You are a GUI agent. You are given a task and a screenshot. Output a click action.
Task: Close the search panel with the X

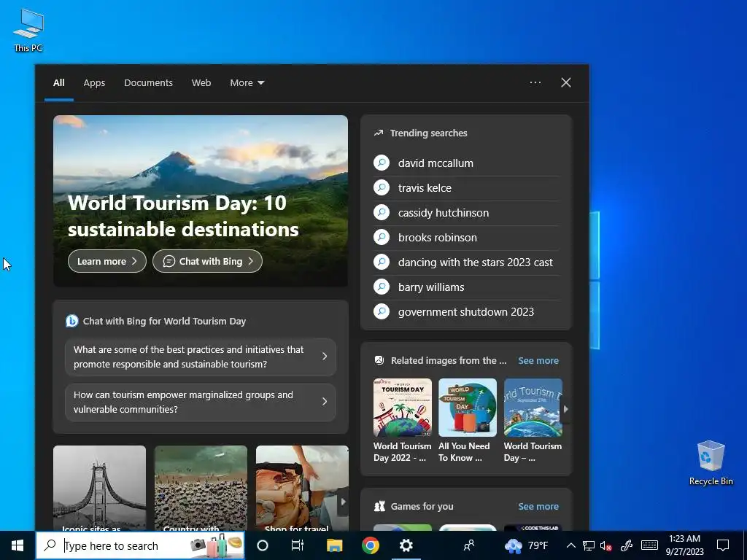pyautogui.click(x=566, y=82)
